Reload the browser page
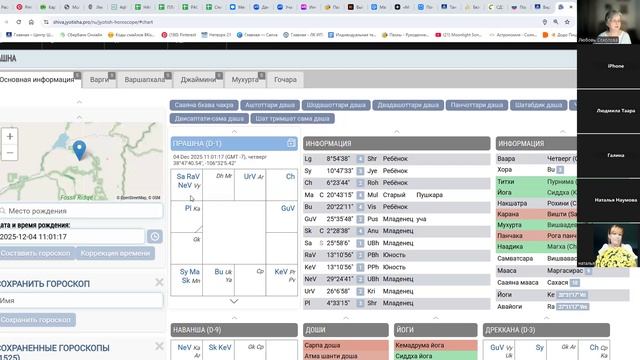The image size is (640, 360). tap(19, 22)
